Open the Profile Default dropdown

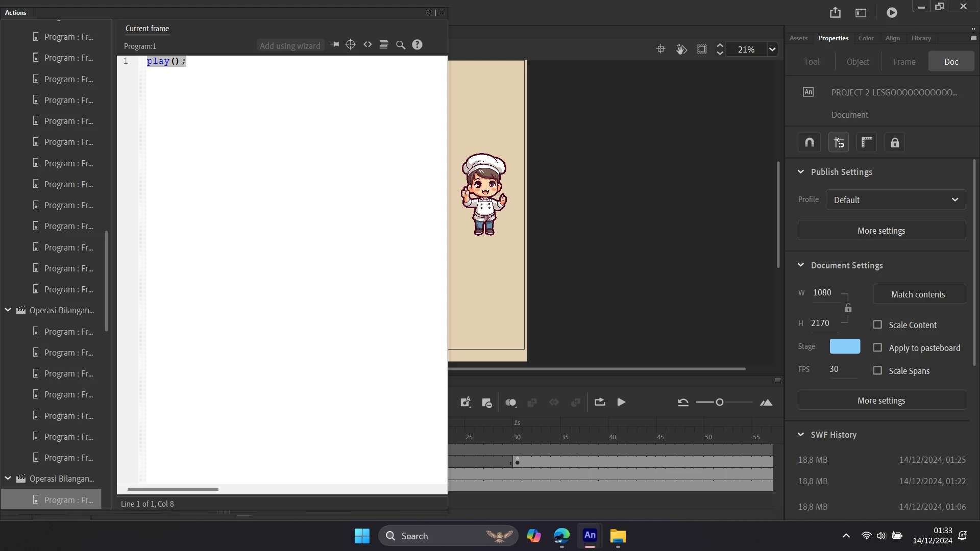(x=896, y=200)
